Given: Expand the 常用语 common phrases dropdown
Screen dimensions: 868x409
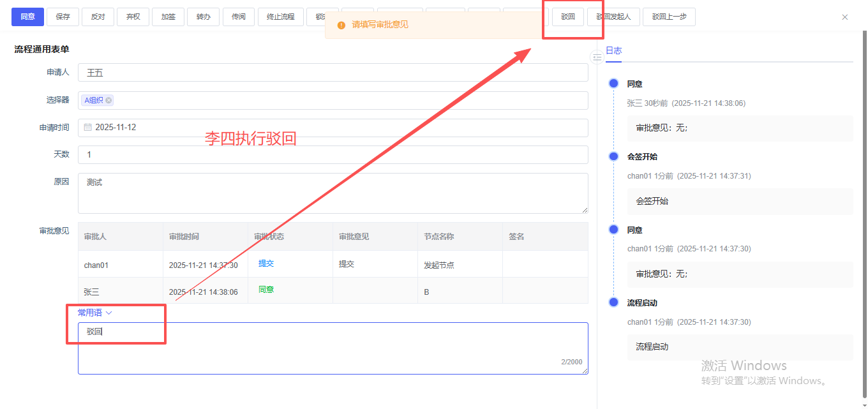Looking at the screenshot, I should pos(94,313).
